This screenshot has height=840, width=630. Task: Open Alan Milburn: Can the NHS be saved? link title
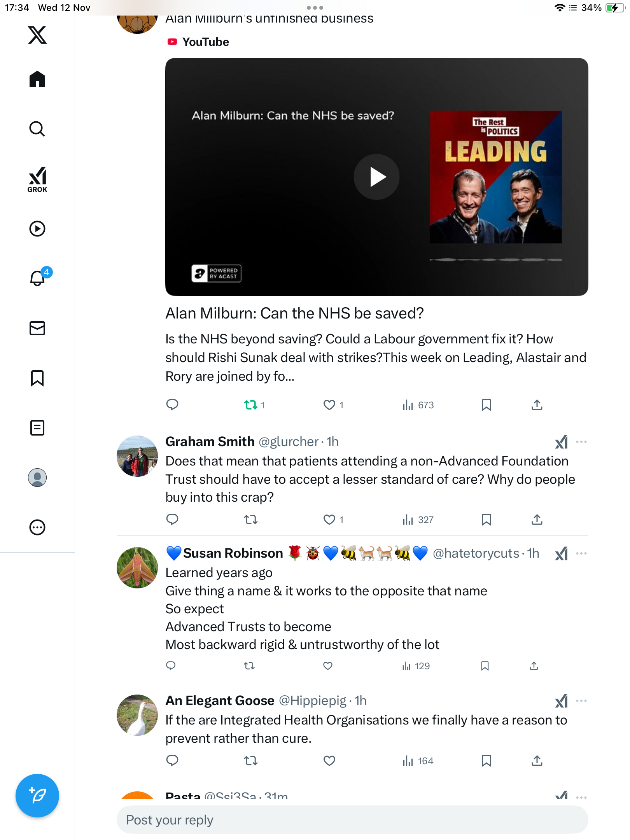(294, 313)
